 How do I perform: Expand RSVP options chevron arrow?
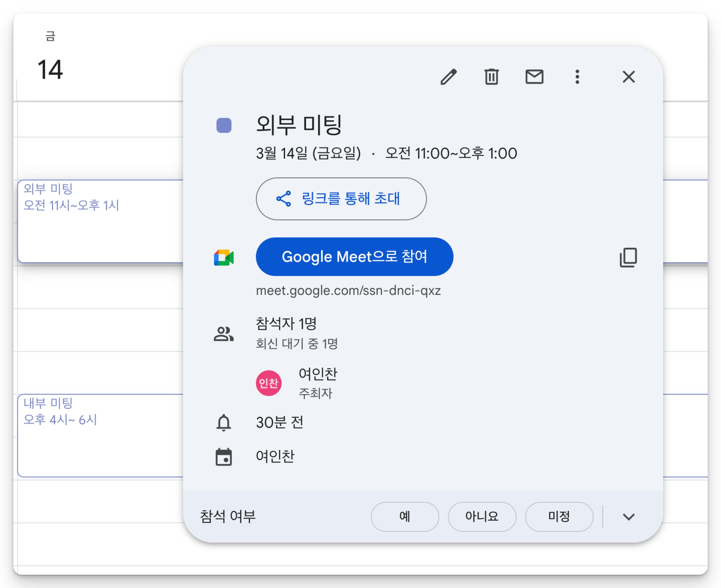click(628, 516)
